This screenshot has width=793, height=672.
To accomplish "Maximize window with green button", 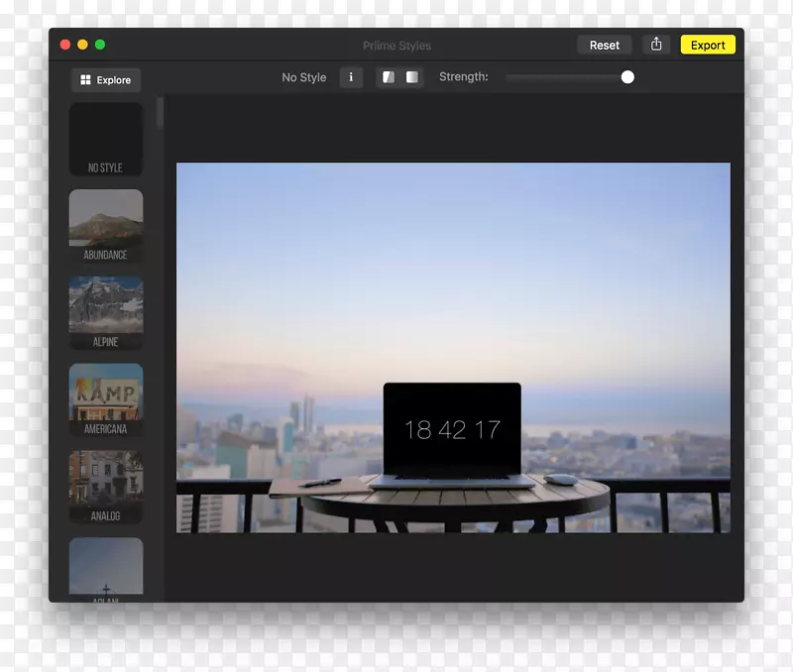I will pyautogui.click(x=100, y=45).
